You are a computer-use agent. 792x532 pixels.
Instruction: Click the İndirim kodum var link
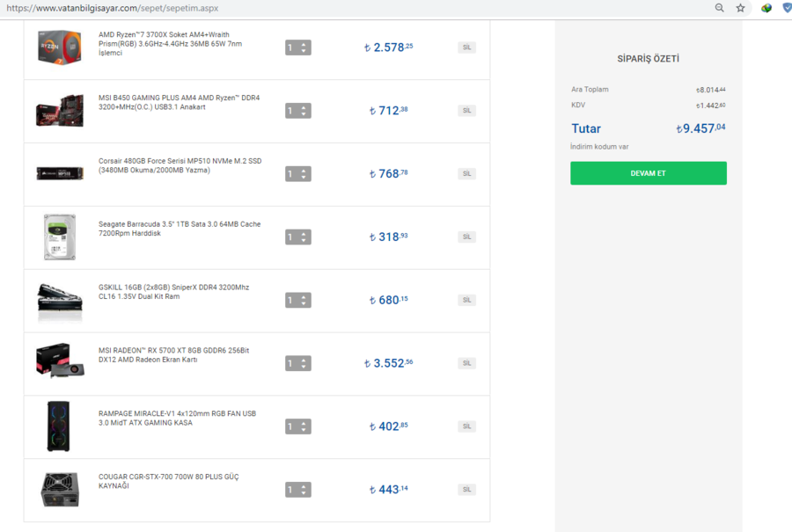(x=599, y=146)
